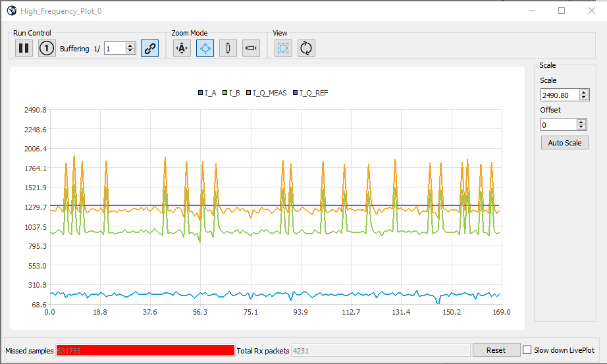The image size is (607, 364).
Task: Increase the Offset with up arrow
Action: [581, 122]
